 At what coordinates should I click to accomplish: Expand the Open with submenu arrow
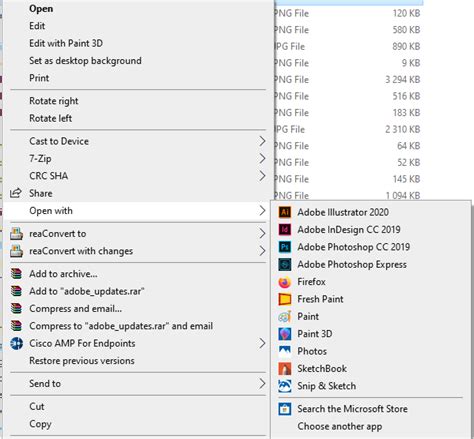pyautogui.click(x=262, y=210)
